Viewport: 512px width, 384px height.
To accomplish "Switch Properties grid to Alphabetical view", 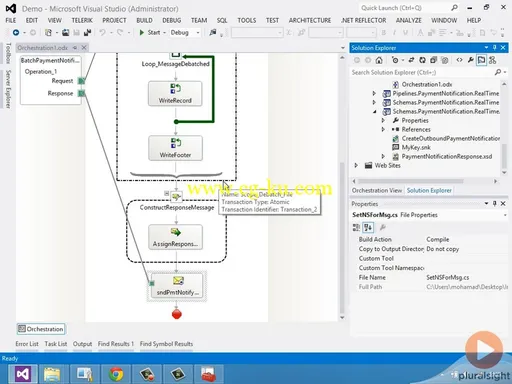I will (368, 228).
